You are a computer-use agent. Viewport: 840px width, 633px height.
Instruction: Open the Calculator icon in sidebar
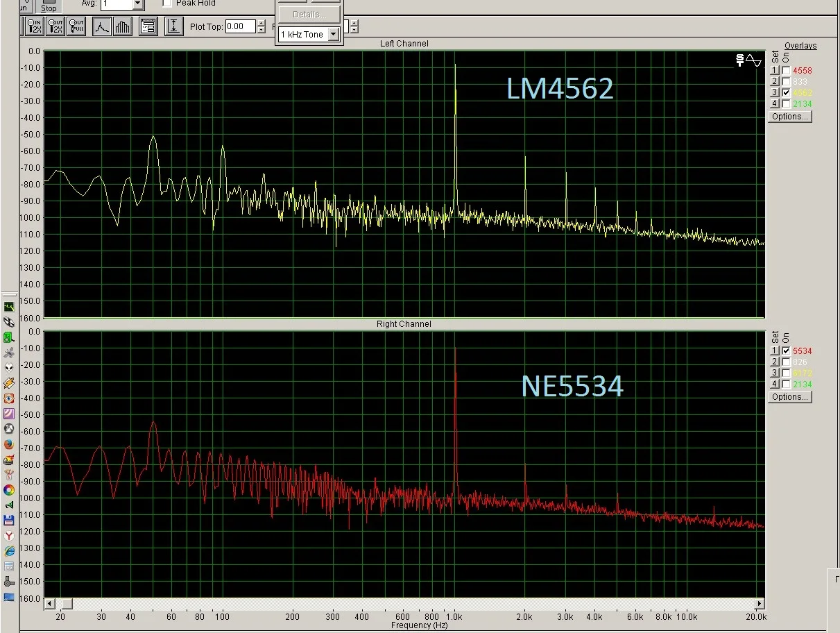tap(9, 566)
